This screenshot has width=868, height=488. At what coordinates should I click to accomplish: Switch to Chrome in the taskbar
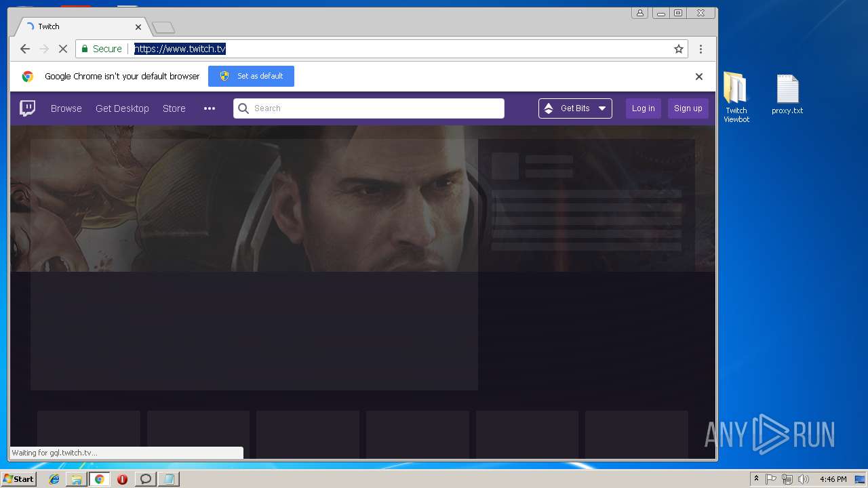[100, 479]
